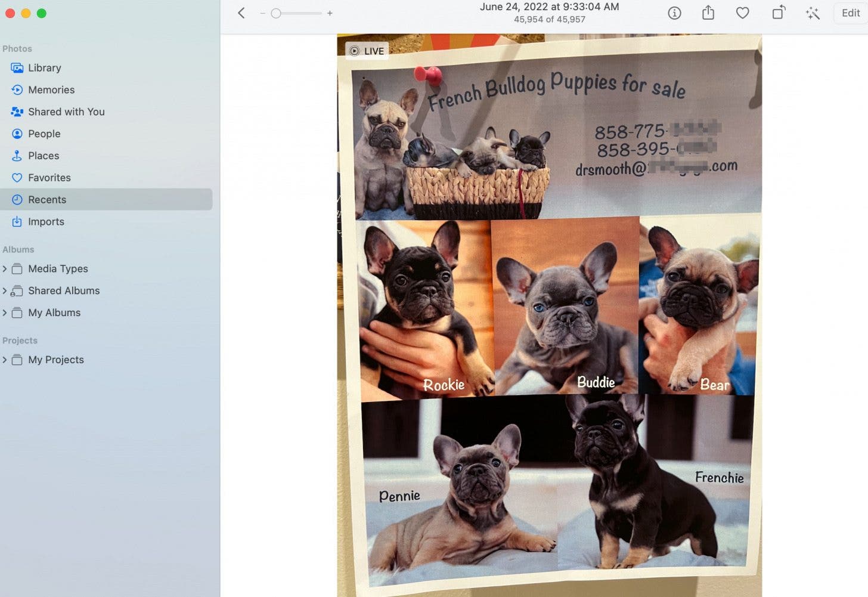Select the People sidebar icon
The height and width of the screenshot is (597, 868).
(17, 134)
